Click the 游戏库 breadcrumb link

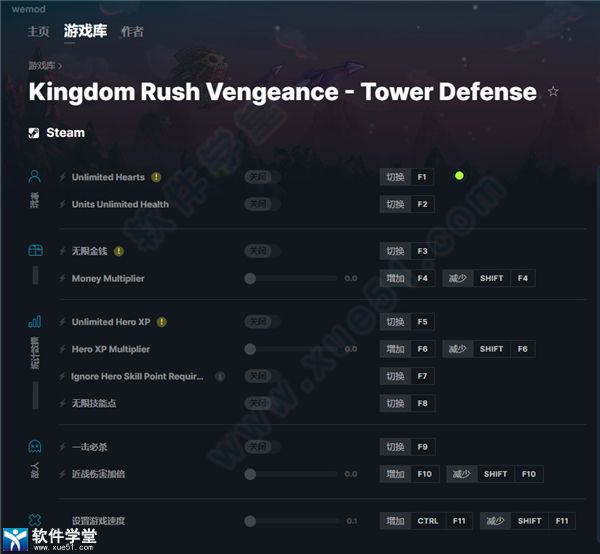click(x=42, y=66)
